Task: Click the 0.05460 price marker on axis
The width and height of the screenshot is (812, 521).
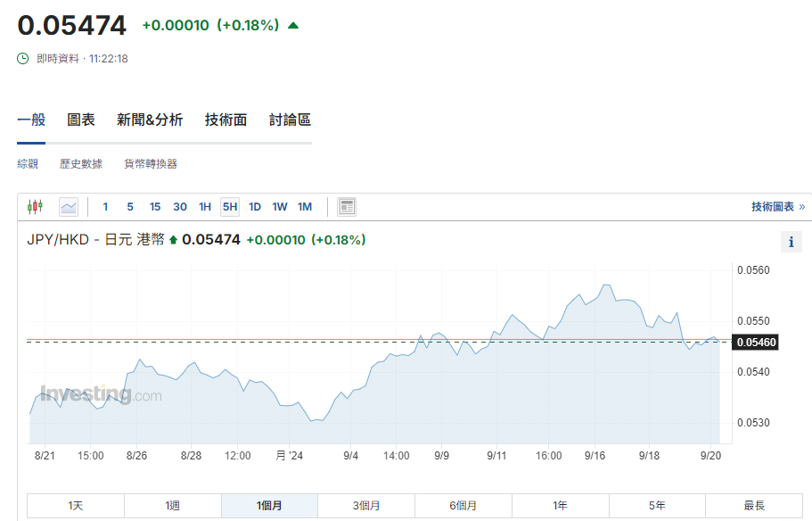Action: (755, 342)
